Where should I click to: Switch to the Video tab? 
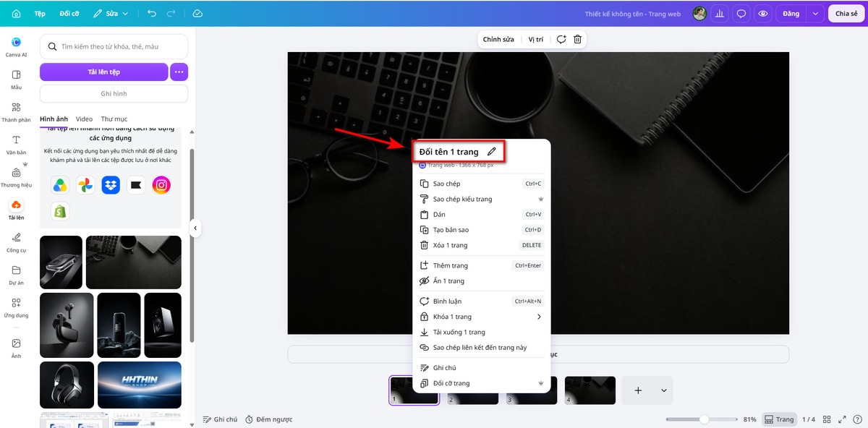click(84, 119)
